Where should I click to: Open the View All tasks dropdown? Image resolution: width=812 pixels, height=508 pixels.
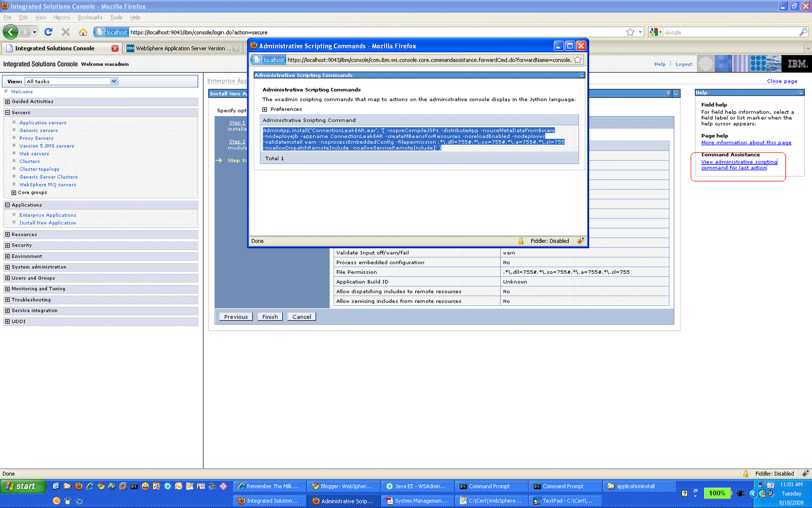click(72, 81)
